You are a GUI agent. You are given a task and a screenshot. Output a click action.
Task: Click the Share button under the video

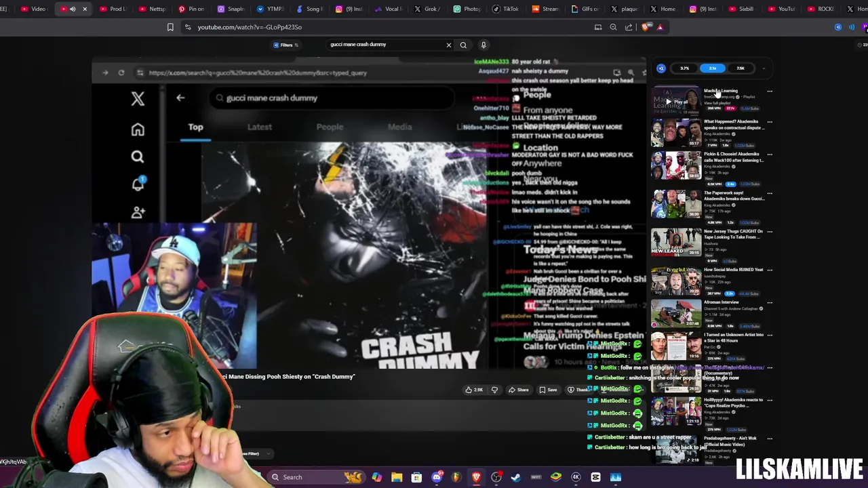click(x=519, y=390)
